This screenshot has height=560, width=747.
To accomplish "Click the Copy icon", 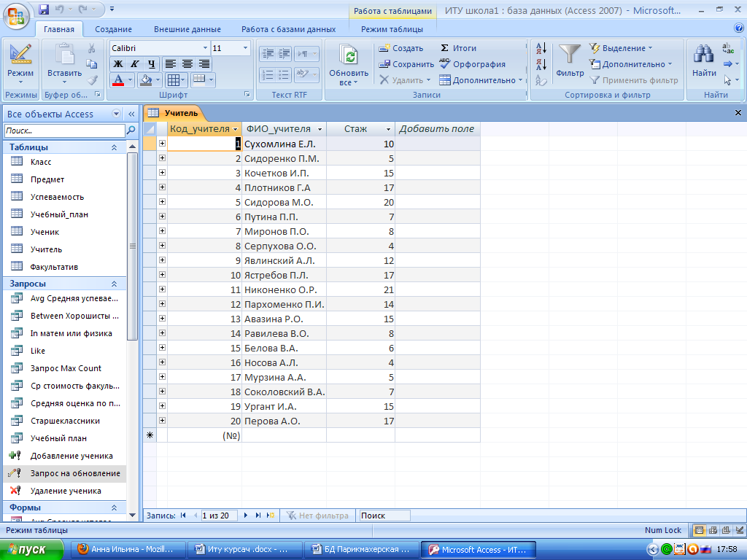I will [x=91, y=64].
